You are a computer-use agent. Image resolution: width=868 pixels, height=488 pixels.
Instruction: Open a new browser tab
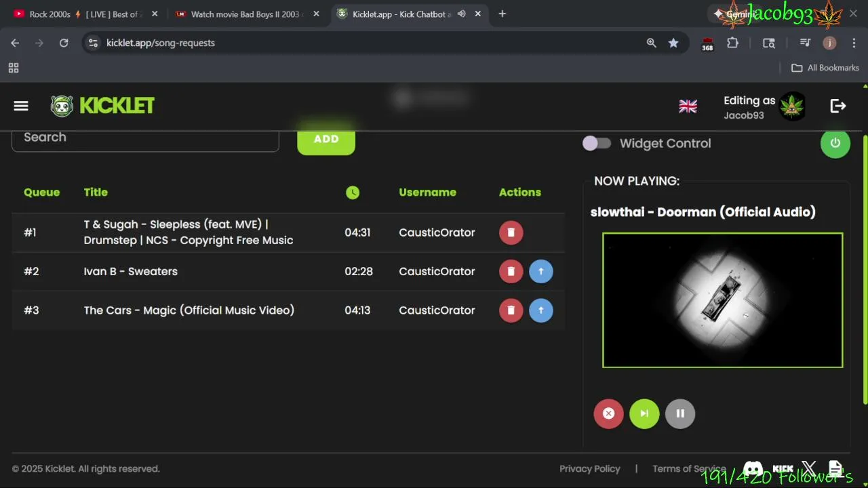tap(502, 14)
